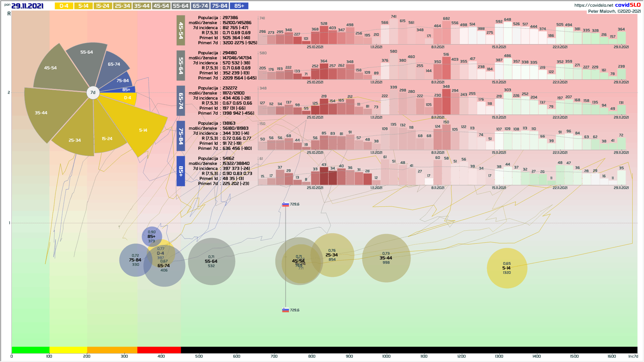
Task: Select the 5-14 bubble with 1320 incidence
Action: (507, 268)
